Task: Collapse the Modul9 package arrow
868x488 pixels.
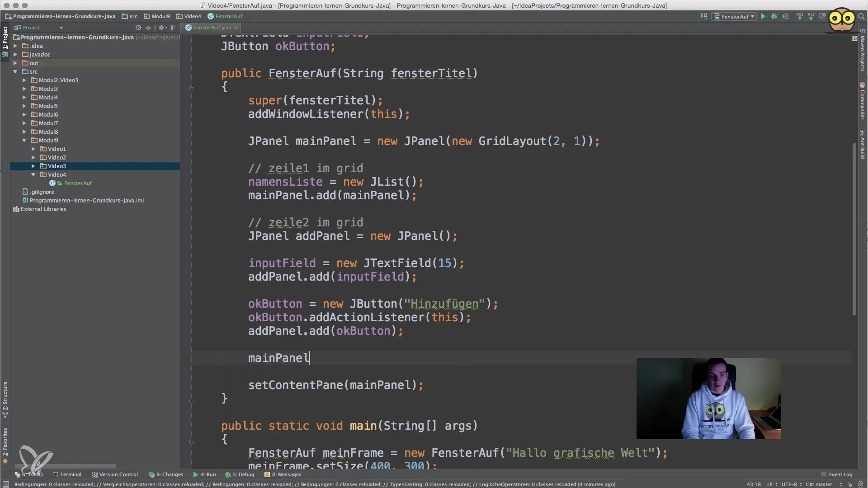Action: point(24,141)
